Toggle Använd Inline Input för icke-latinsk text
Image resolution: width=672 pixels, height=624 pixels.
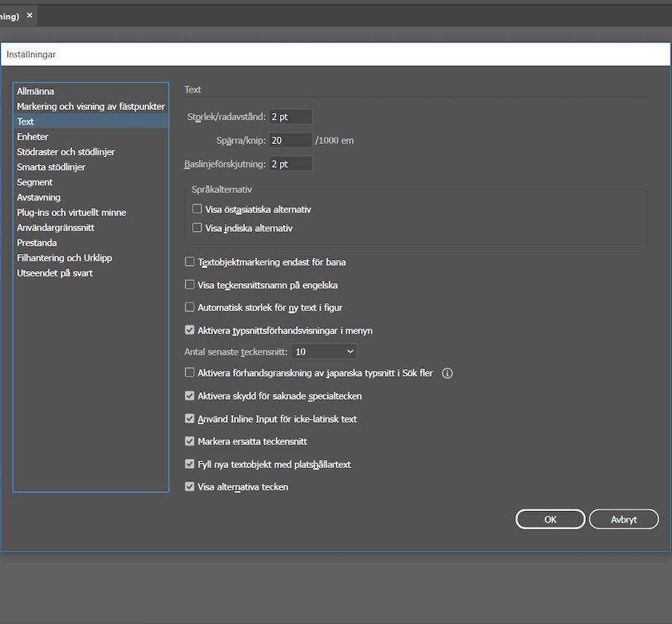189,418
